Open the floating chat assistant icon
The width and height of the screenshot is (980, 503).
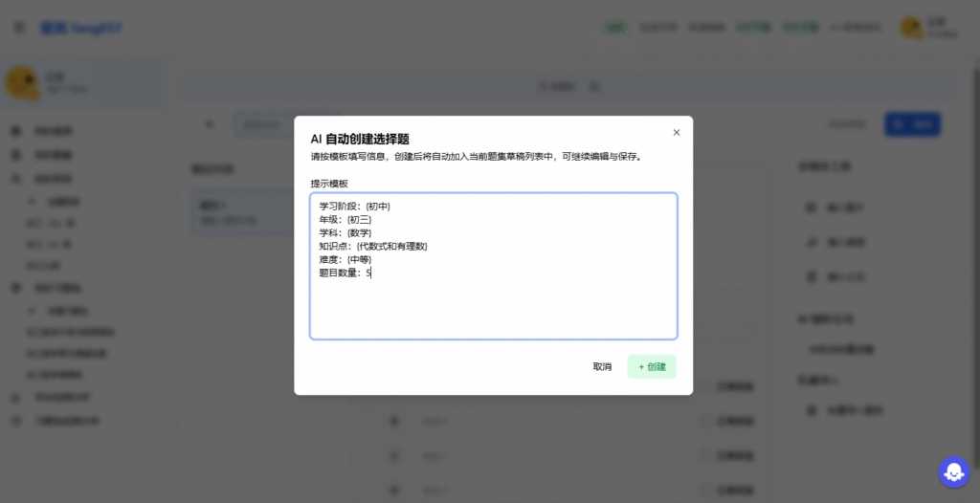pos(953,471)
